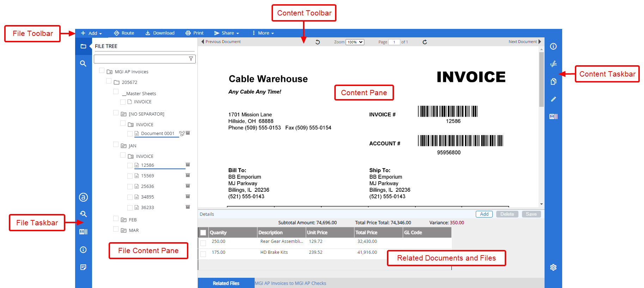This screenshot has width=644, height=288.
Task: Click the signature icon in Content Taskbar
Action: click(553, 64)
